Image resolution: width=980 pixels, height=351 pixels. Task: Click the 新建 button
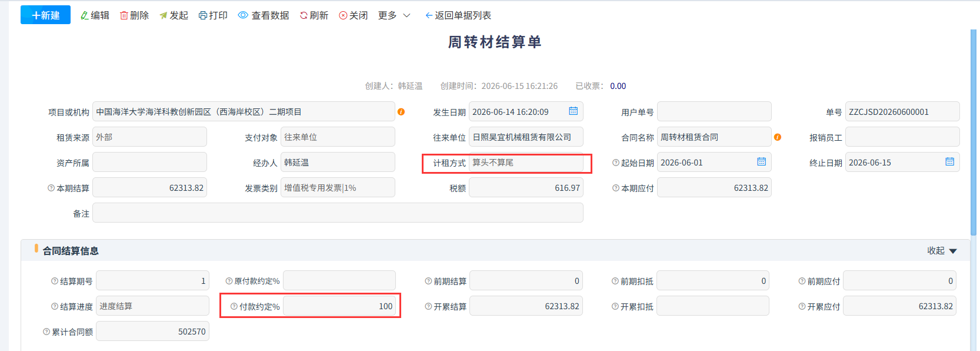pyautogui.click(x=45, y=15)
